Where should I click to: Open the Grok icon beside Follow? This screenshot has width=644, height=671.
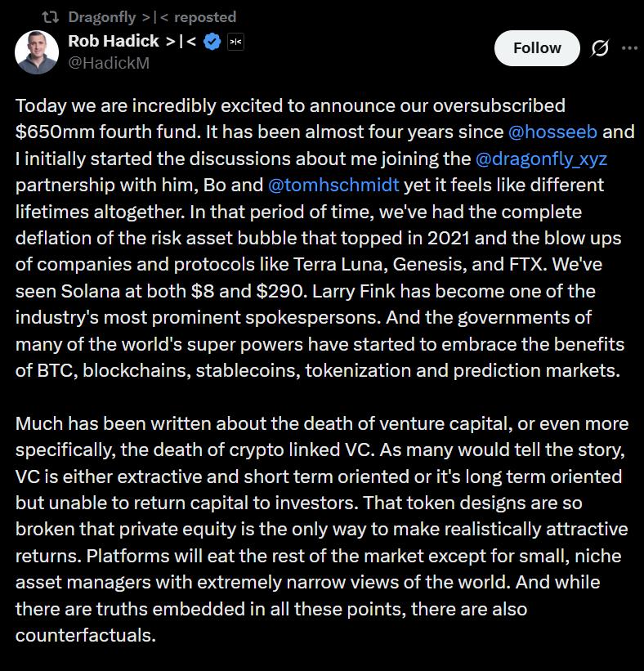click(x=600, y=49)
